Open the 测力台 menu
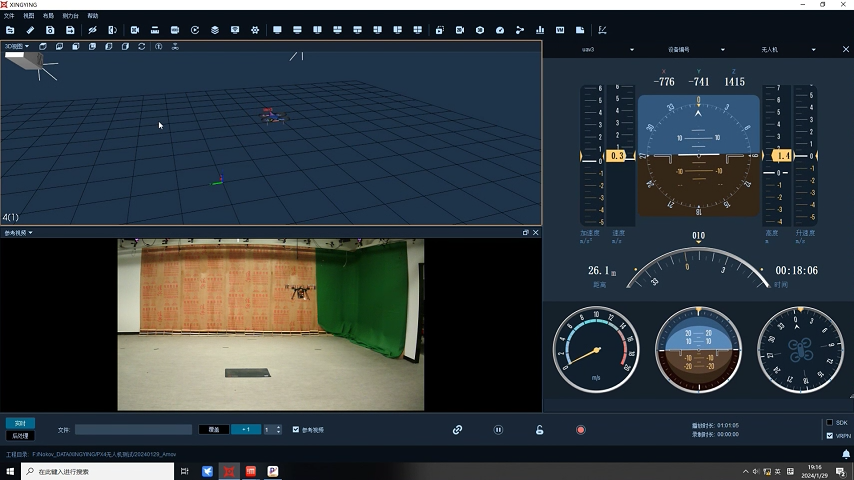 [x=70, y=16]
